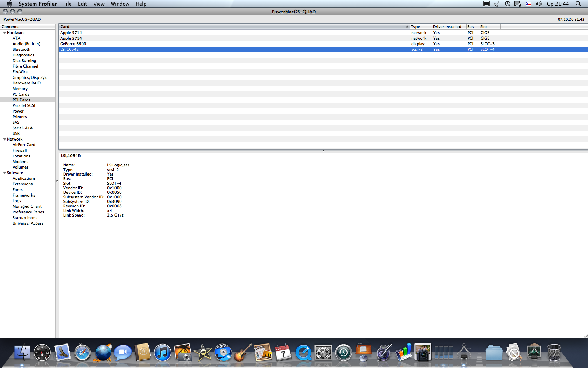The width and height of the screenshot is (588, 368).
Task: Open Pages ink-pen icon in Dock
Action: [x=384, y=353]
